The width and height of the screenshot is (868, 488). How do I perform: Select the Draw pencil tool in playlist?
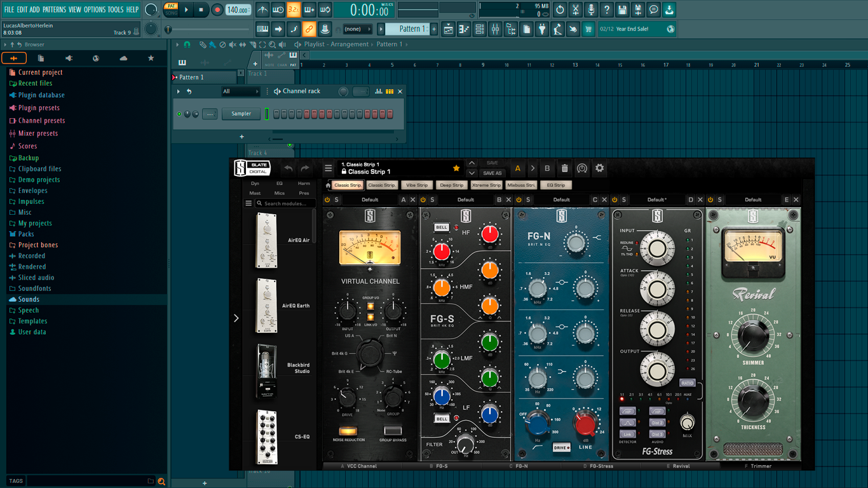pos(202,44)
